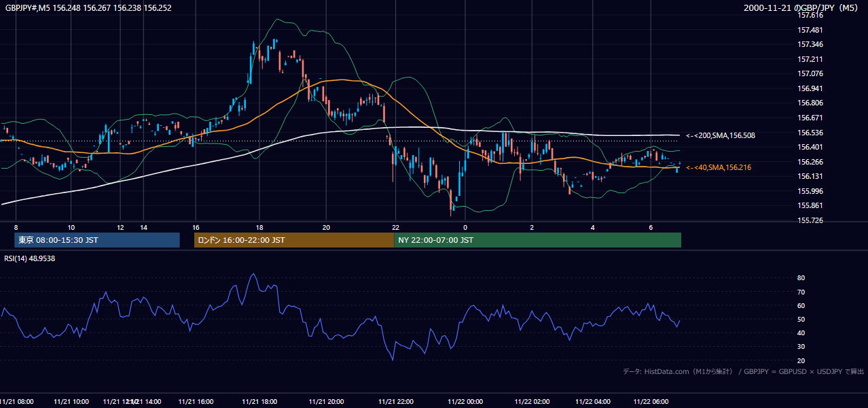Select the NY 22:00-07:00 JST session bar

tap(538, 240)
